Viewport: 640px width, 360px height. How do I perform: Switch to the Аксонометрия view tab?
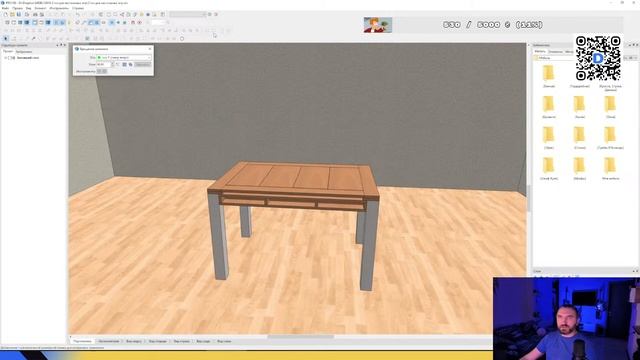tap(109, 341)
